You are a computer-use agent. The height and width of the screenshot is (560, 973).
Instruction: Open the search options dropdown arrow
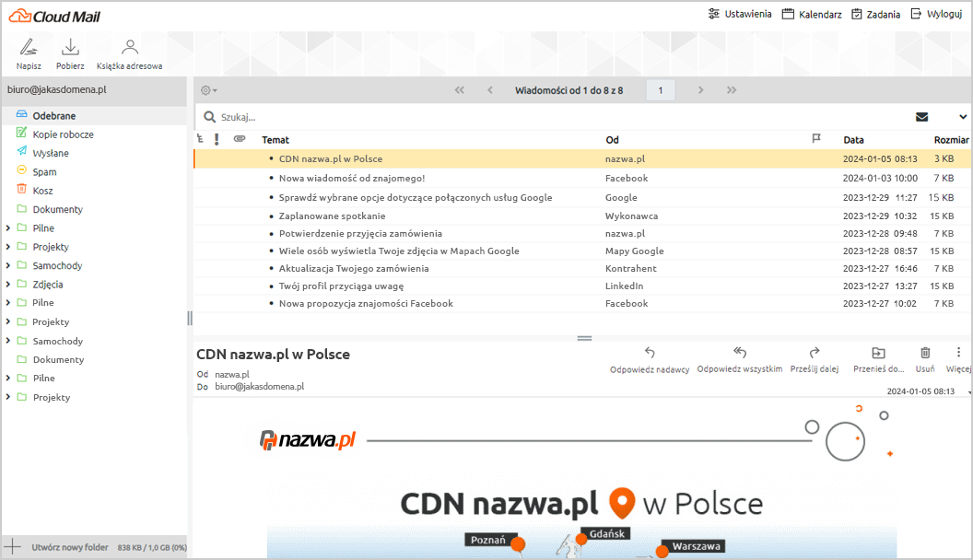pos(963,117)
